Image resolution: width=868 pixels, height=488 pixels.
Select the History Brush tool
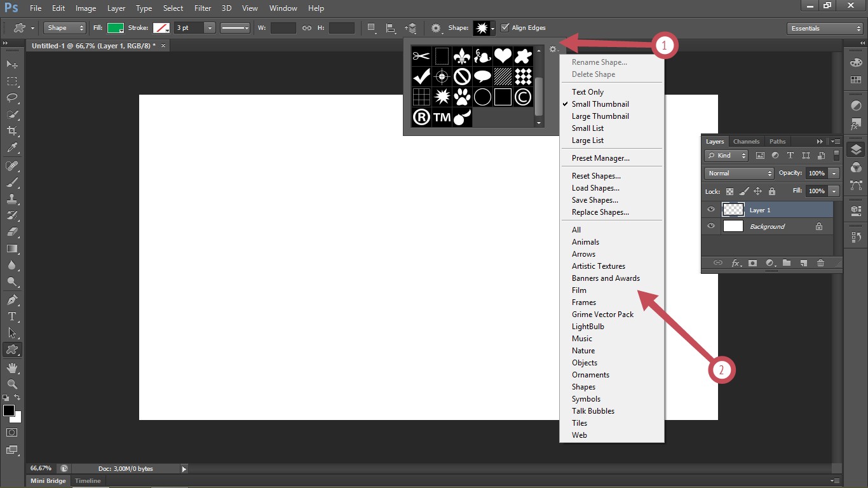[x=12, y=215]
